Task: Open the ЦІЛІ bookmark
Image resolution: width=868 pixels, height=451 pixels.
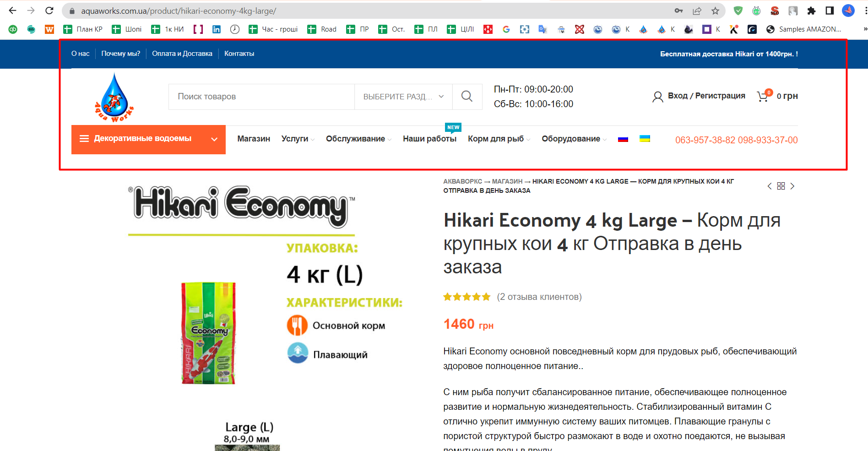Action: coord(461,29)
